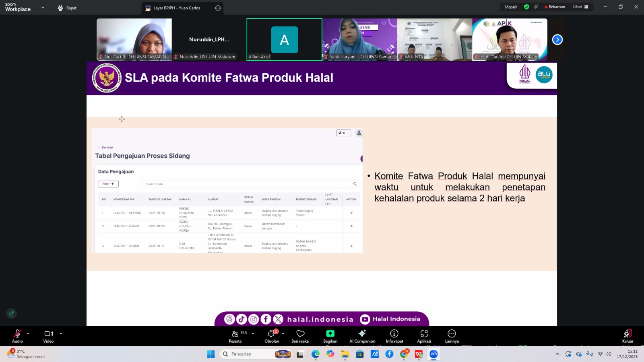Select the Layar BPJPH - Yuan Carlos tab
The width and height of the screenshot is (644, 362).
pos(176,8)
